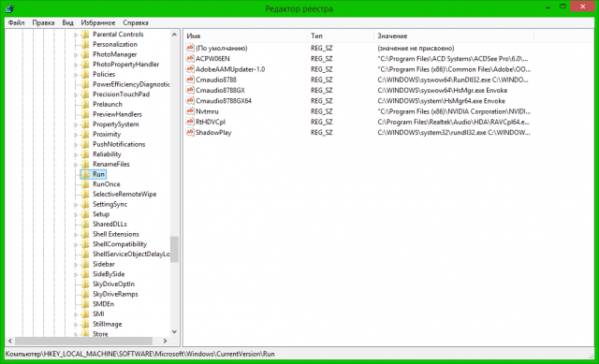The image size is (599, 364).
Task: Click the Reliability folder icon
Action: (85, 153)
